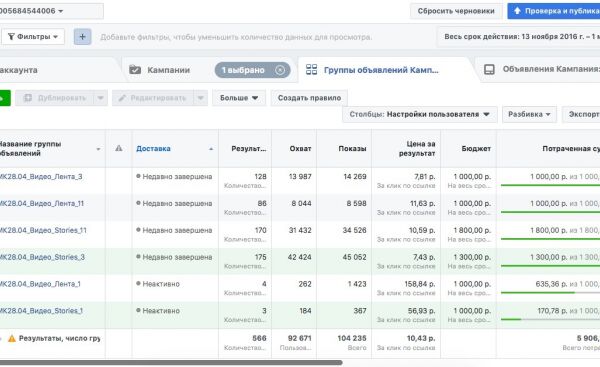600x367 pixels.
Task: Click Создать правило button
Action: coord(309,98)
